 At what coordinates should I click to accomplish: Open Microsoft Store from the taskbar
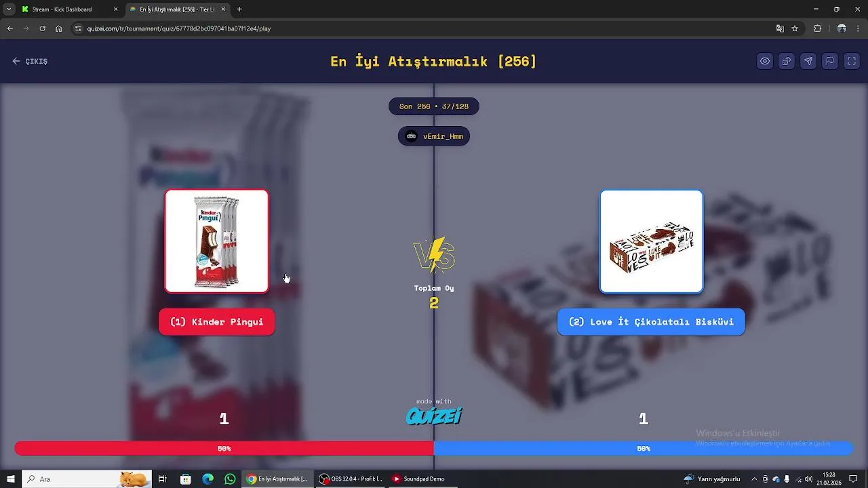pos(186,479)
